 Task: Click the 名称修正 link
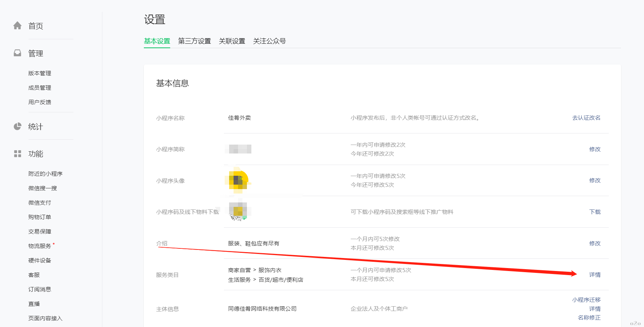point(589,318)
